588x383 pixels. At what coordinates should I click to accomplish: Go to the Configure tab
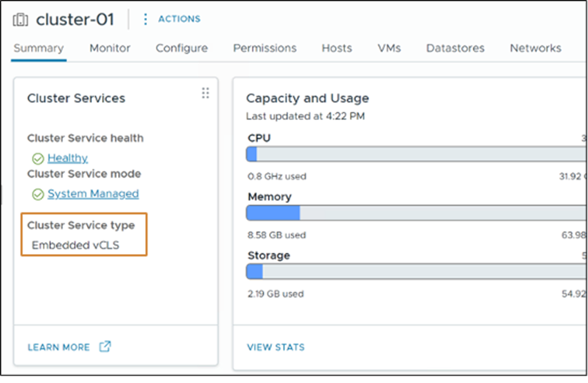coord(182,48)
